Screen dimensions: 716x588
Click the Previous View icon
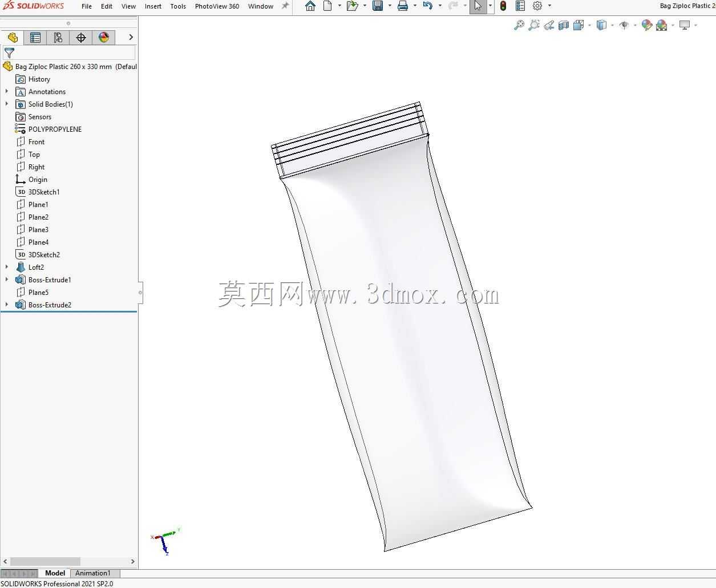point(549,25)
